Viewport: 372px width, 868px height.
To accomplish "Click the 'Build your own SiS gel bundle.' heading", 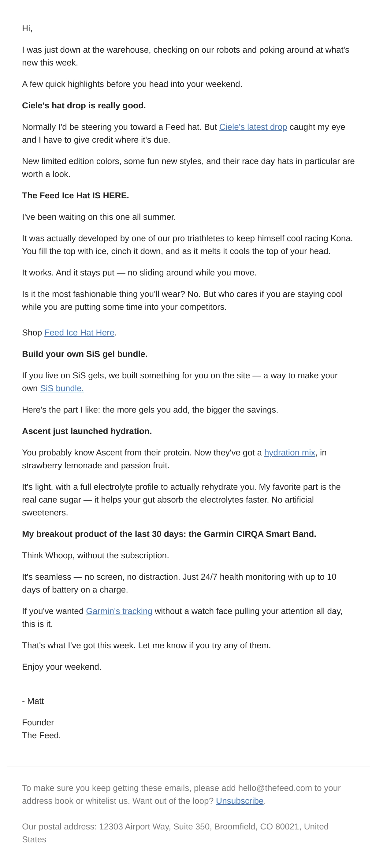I will [85, 354].
